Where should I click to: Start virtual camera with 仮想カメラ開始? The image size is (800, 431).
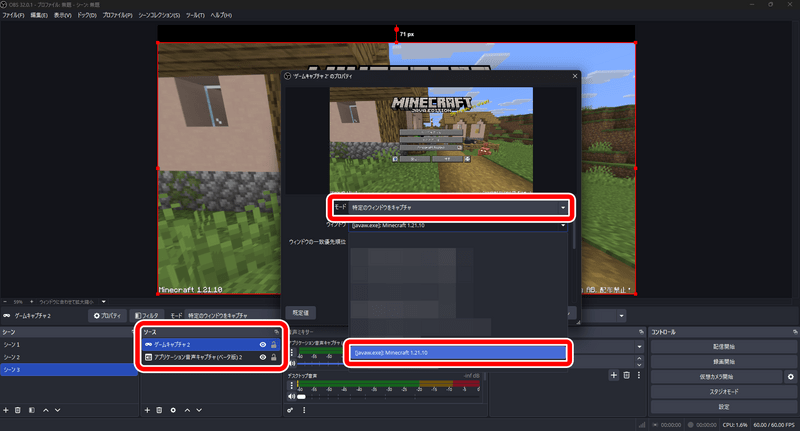click(716, 377)
